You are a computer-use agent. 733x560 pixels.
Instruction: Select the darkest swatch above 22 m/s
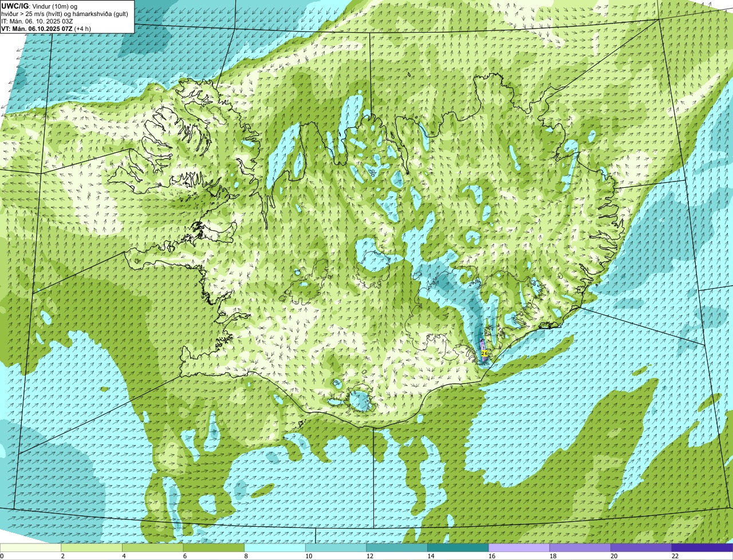tap(702, 548)
